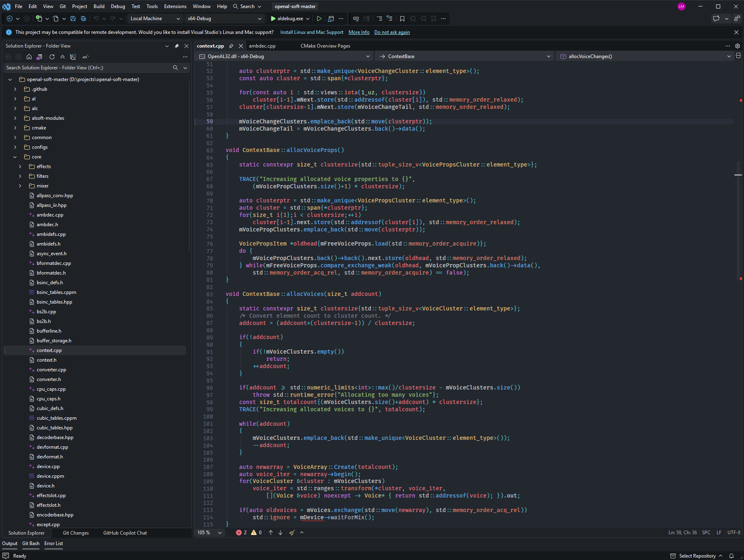Open the x64-Debug configuration dropdown
Screen dimensions: 744x560
point(224,19)
